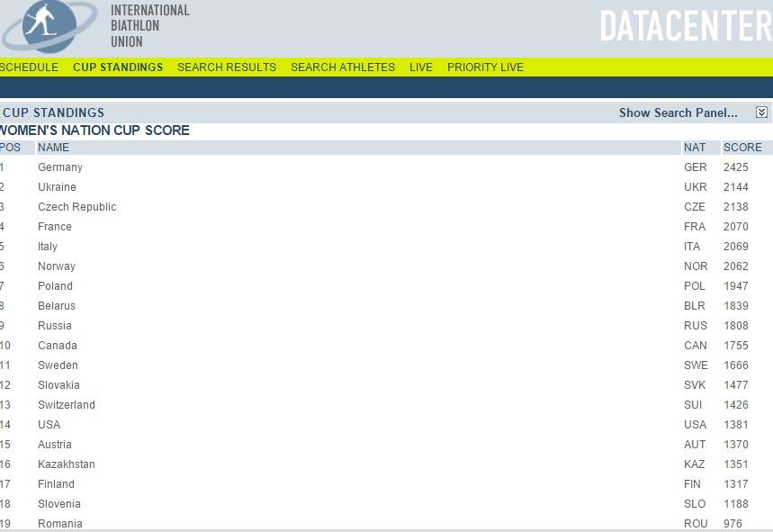Select the Germany row in standings
This screenshot has width=773, height=532.
click(60, 167)
